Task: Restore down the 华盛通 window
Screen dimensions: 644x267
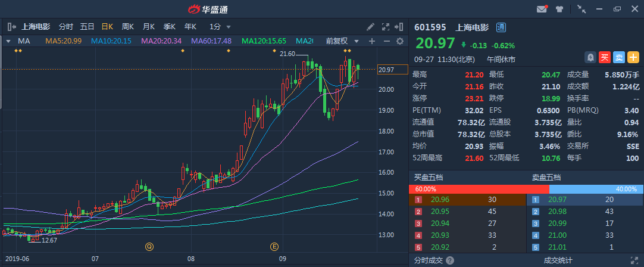Action: click(617, 8)
